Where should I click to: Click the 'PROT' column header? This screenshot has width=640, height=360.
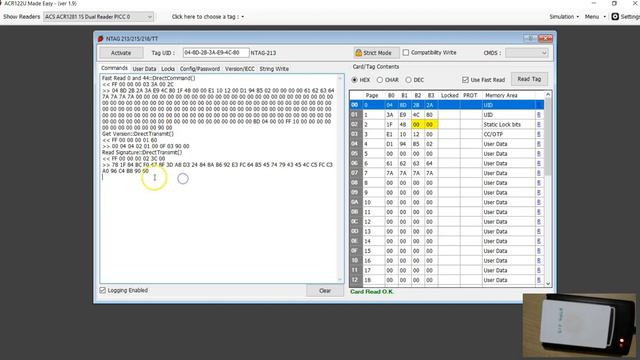pyautogui.click(x=470, y=95)
